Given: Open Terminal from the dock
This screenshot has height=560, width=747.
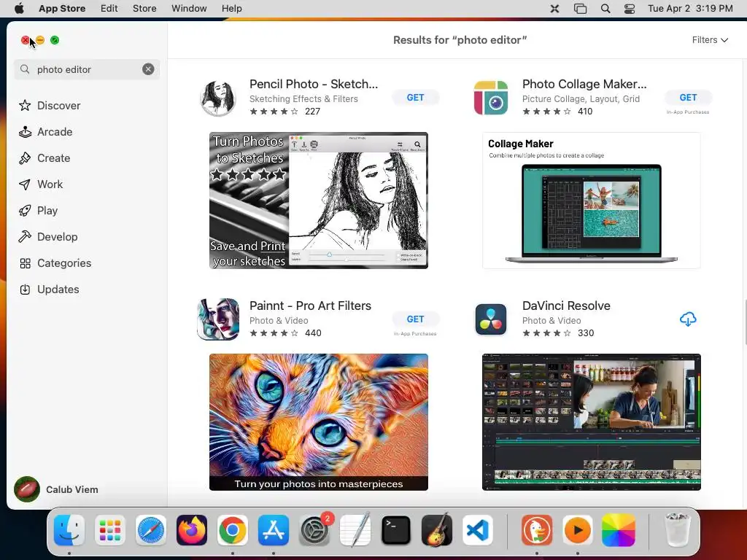Looking at the screenshot, I should coord(396,530).
